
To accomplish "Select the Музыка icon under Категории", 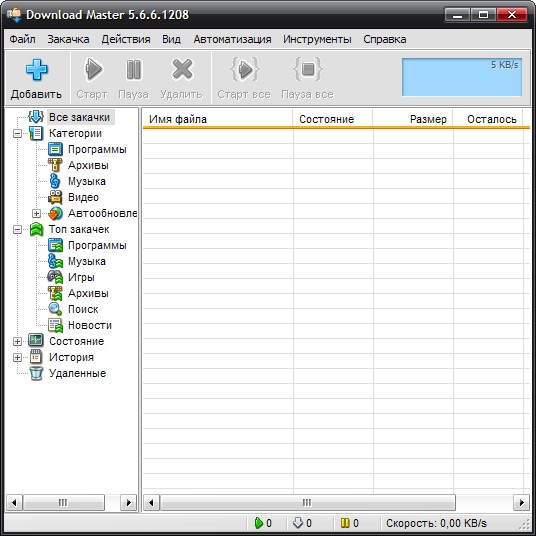I will coord(55,181).
